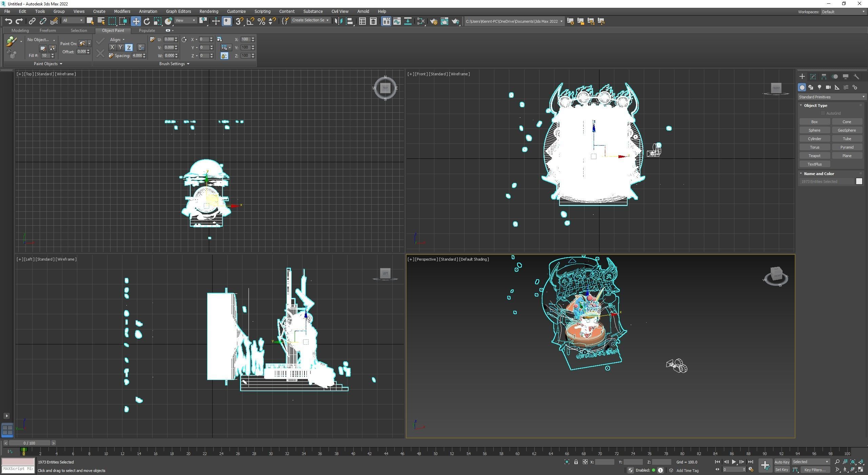
Task: Switch to Lights category icon
Action: 820,88
